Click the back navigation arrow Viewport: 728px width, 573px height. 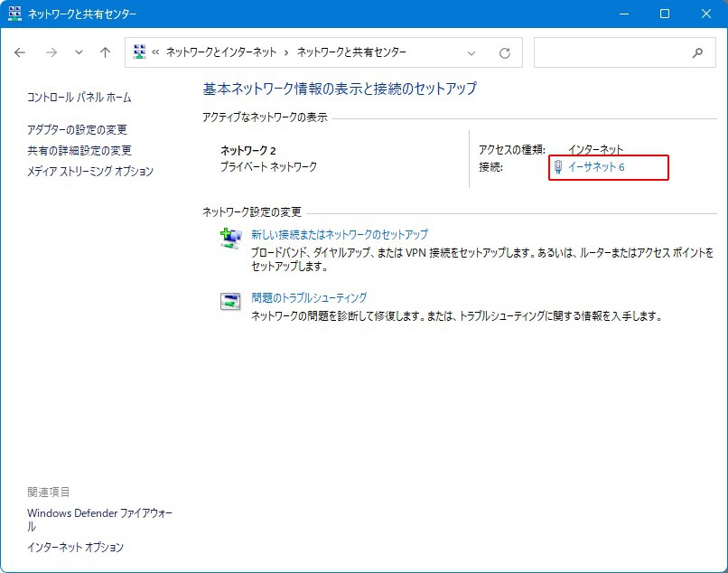coord(21,53)
